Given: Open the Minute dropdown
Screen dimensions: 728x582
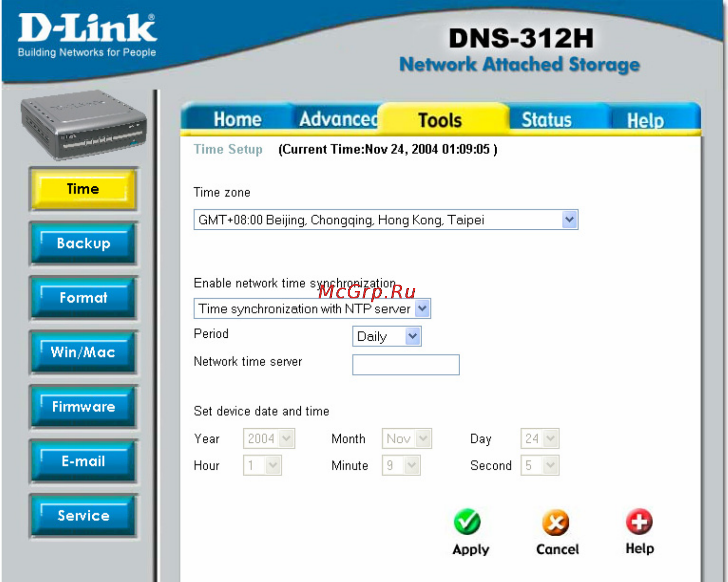Looking at the screenshot, I should 401,465.
